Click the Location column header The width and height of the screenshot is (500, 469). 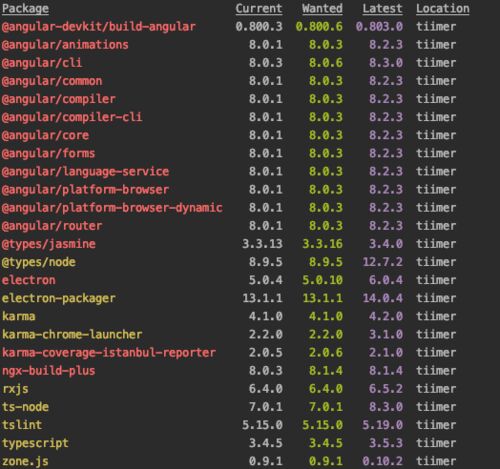(443, 9)
